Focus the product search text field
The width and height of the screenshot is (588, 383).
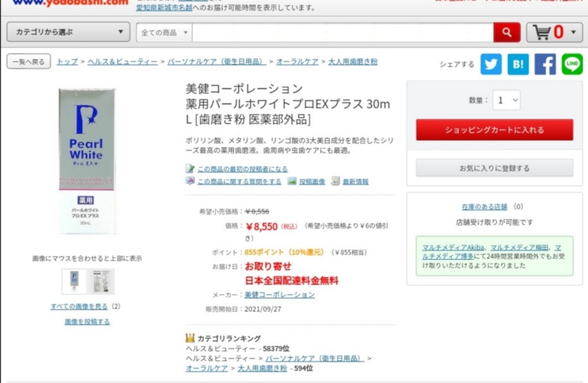coord(343,33)
